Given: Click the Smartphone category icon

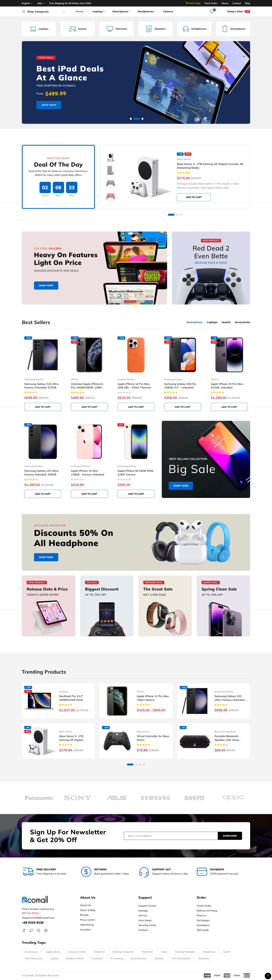Looking at the screenshot, I should (224, 29).
